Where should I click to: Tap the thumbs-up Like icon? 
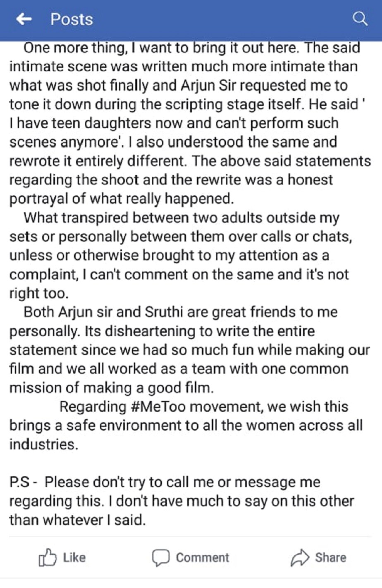(x=47, y=557)
